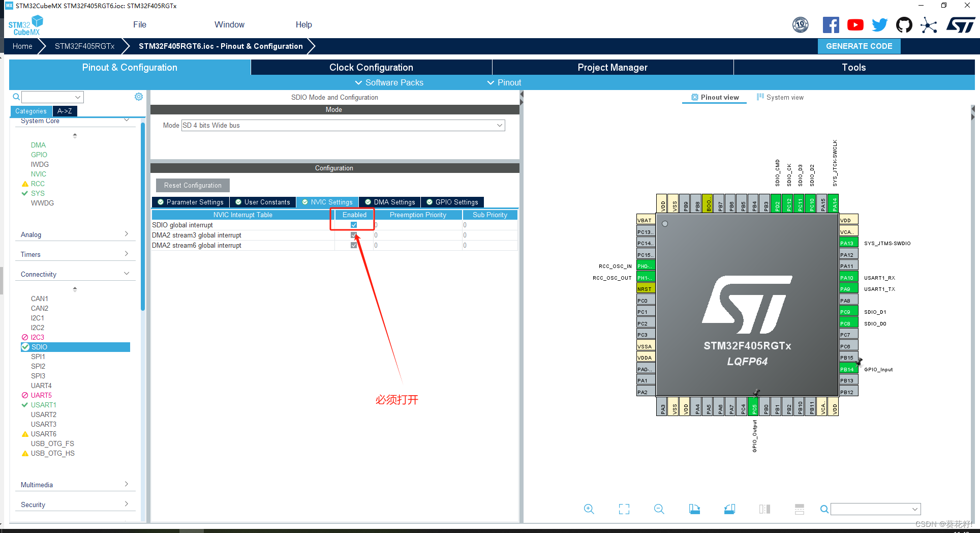Viewport: 980px width, 533px height.
Task: Zoom in on the pinout view
Action: [x=589, y=509]
